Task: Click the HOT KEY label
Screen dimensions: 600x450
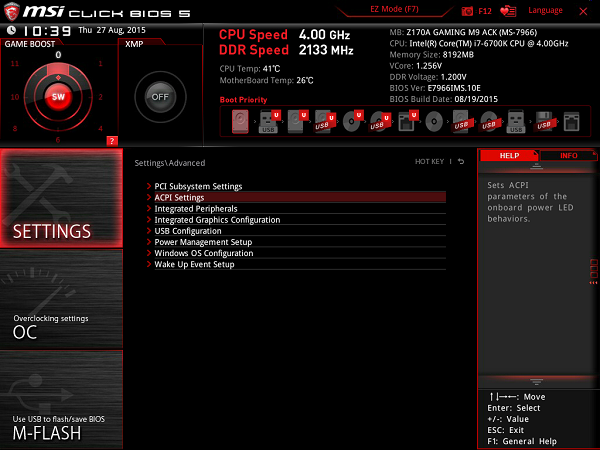Action: (429, 161)
